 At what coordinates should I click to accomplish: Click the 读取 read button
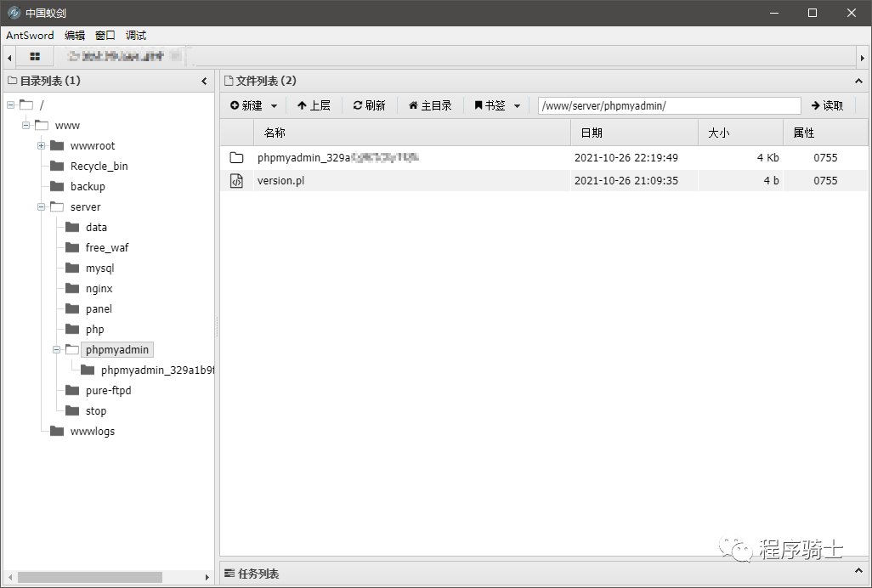click(x=827, y=105)
